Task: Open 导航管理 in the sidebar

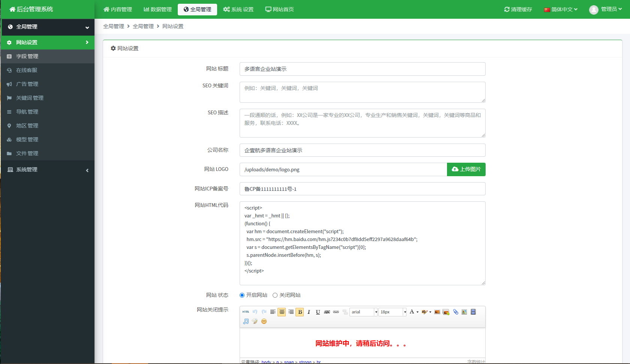Action: 48,112
